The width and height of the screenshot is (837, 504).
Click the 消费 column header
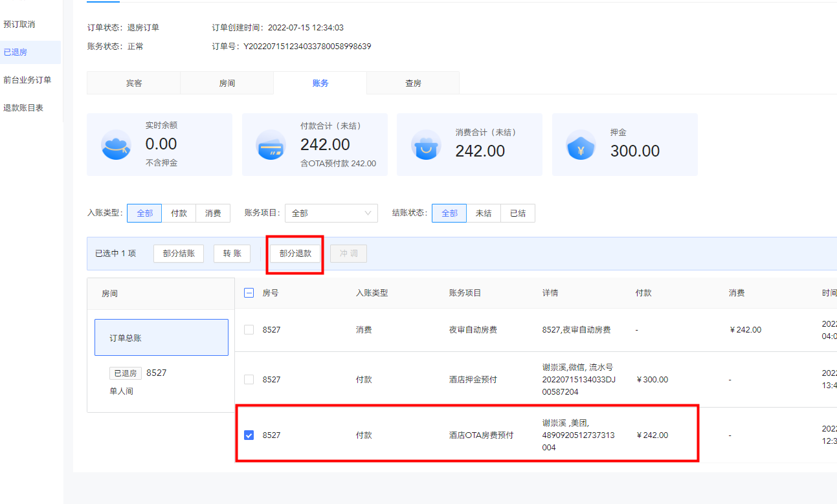tap(737, 293)
